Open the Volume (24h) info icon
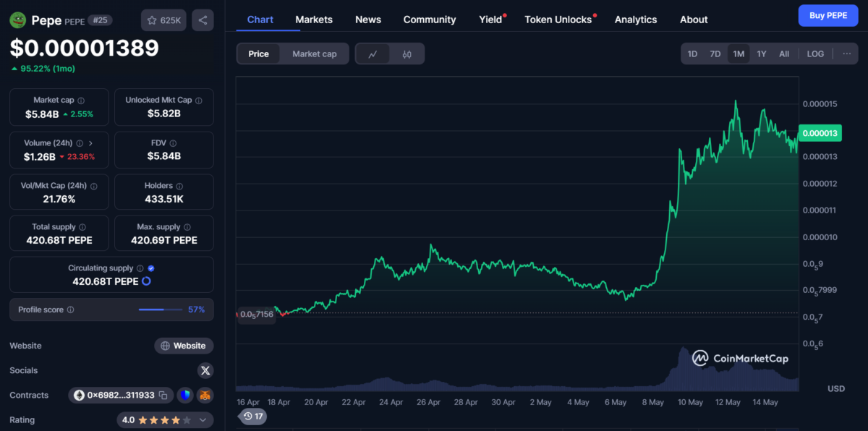 click(x=80, y=143)
